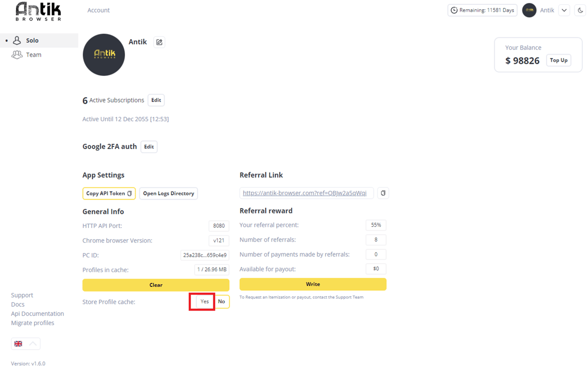Edit Active Subscriptions

pyautogui.click(x=156, y=100)
